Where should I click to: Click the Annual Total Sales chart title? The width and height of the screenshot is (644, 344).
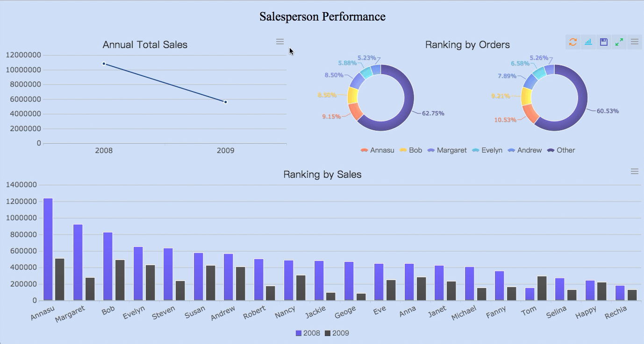click(145, 45)
